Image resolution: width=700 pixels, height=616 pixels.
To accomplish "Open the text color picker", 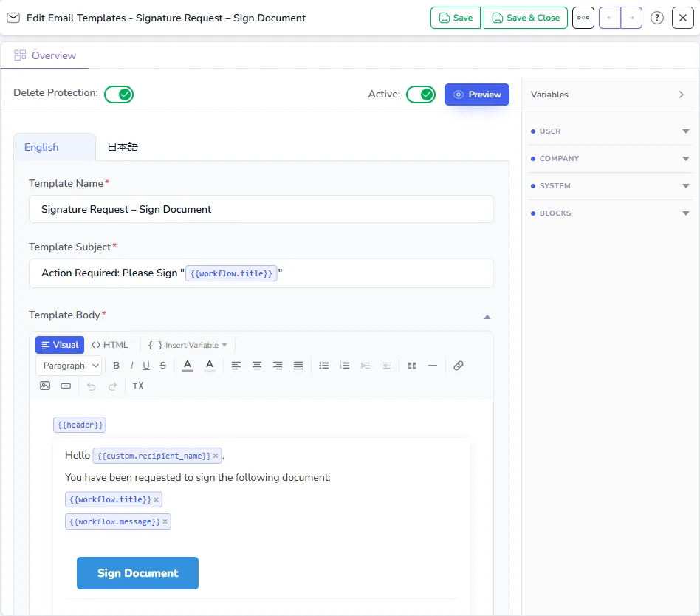I will [x=188, y=366].
